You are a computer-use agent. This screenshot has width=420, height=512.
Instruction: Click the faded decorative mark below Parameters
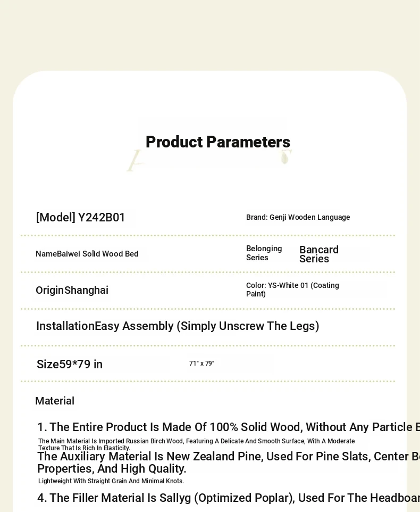click(285, 157)
